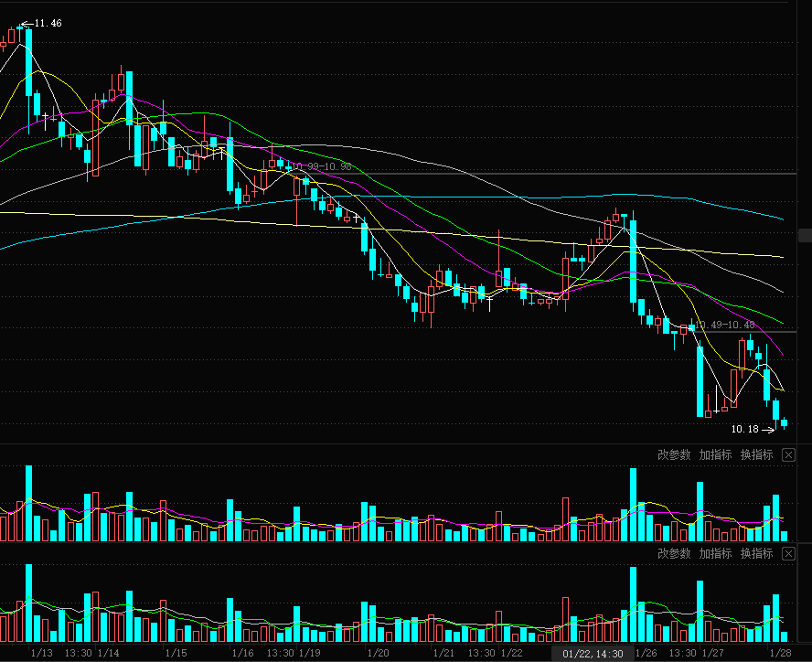Click 加指标 in the lower indicator panel
812x662 pixels.
[x=715, y=554]
